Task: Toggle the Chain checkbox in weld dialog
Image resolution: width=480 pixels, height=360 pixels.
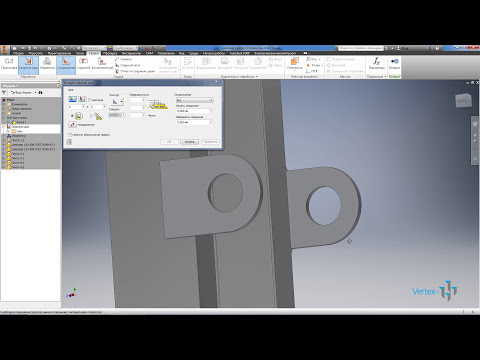Action: click(90, 100)
